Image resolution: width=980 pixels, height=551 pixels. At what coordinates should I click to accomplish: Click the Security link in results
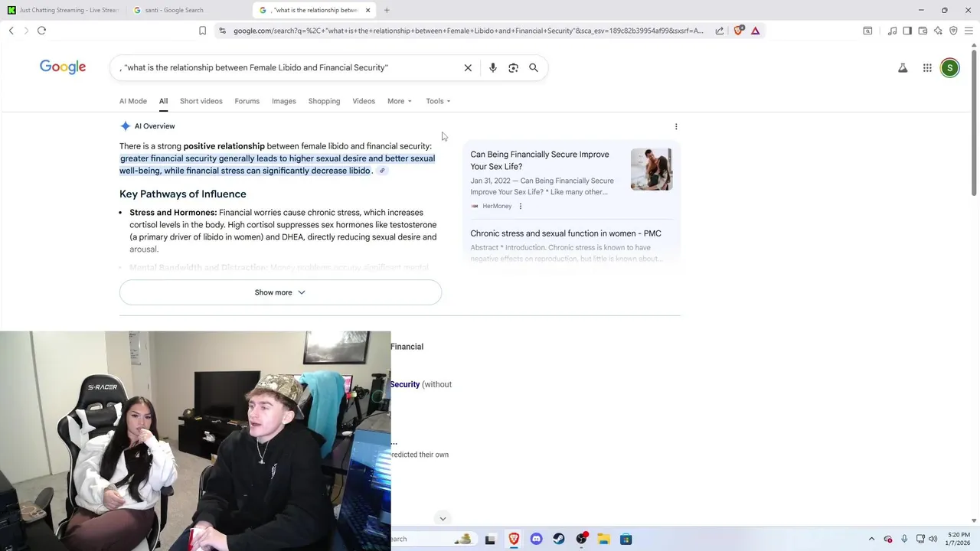point(405,384)
